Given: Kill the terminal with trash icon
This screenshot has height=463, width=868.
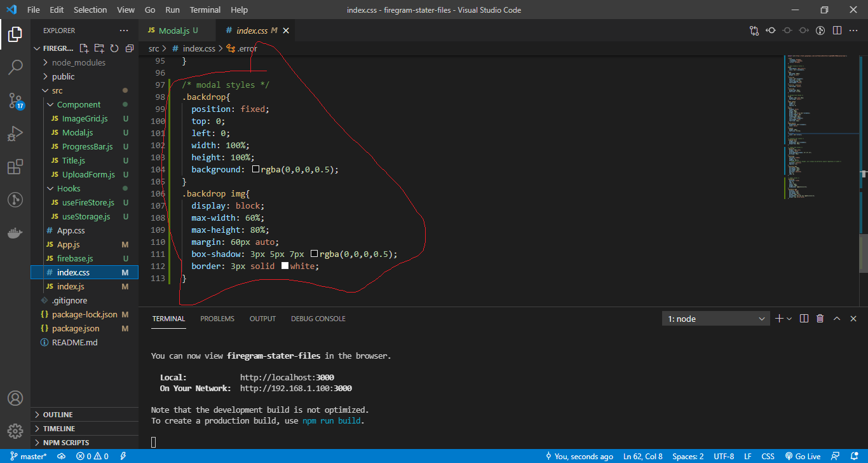Looking at the screenshot, I should 820,319.
